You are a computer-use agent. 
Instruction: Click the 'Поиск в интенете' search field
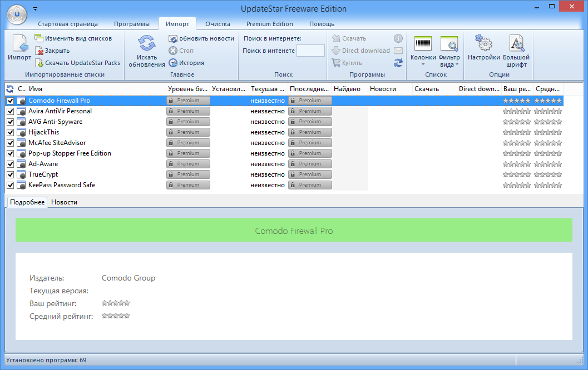click(310, 51)
